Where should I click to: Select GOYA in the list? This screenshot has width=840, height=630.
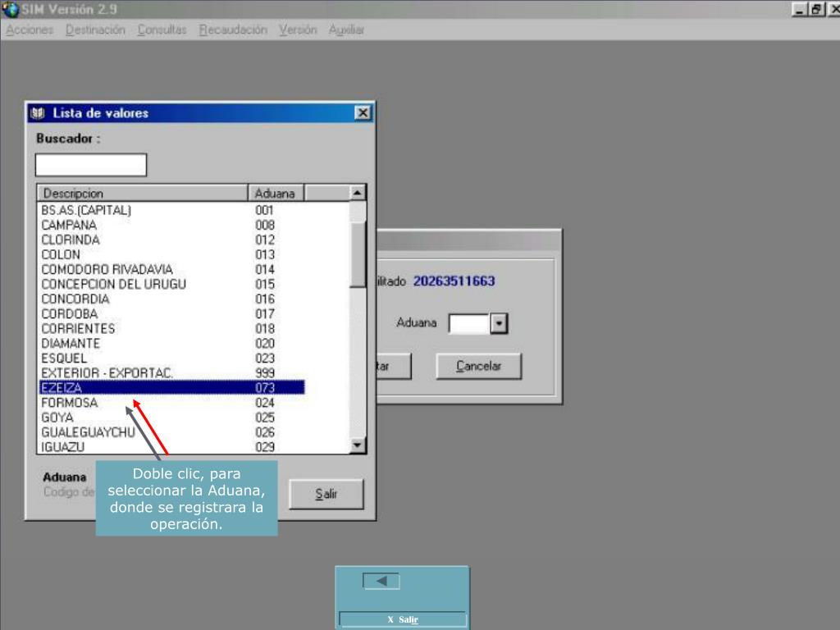(172, 418)
